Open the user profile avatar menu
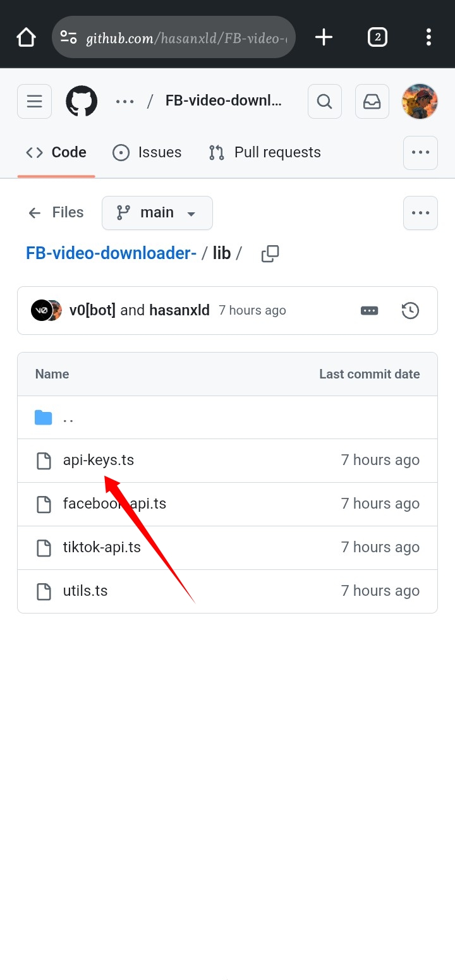The width and height of the screenshot is (455, 980). point(420,101)
